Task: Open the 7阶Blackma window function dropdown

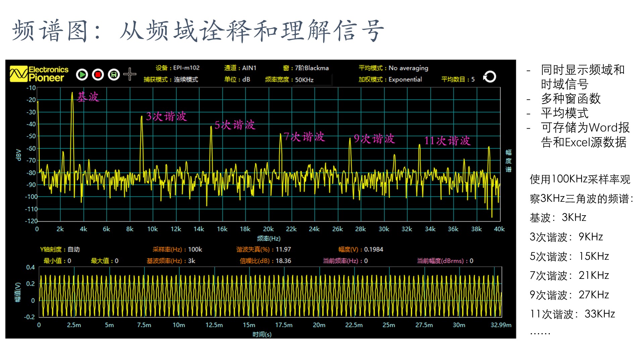Action: 312,68
